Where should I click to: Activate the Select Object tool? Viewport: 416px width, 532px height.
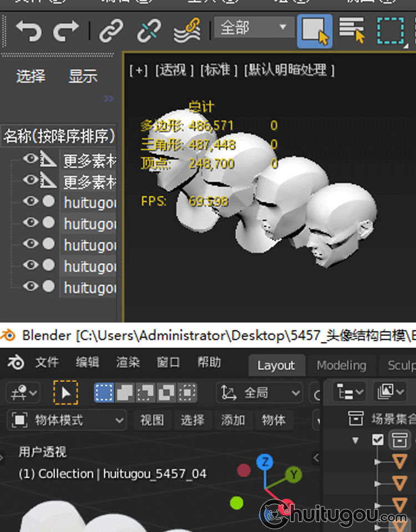pyautogui.click(x=315, y=31)
